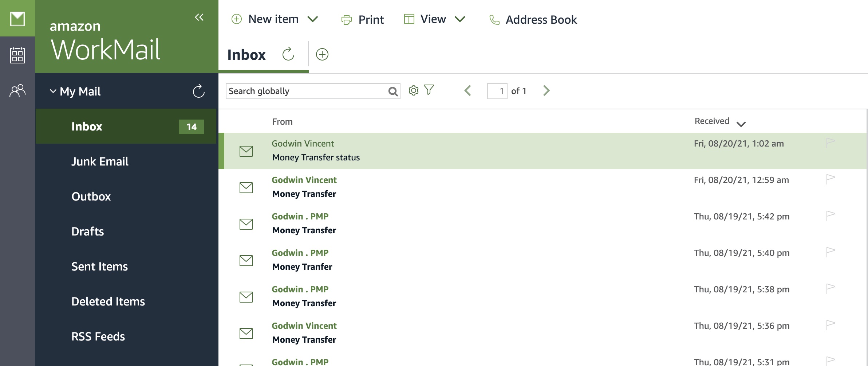Expand the New item dropdown arrow
Image resolution: width=868 pixels, height=366 pixels.
tap(313, 19)
